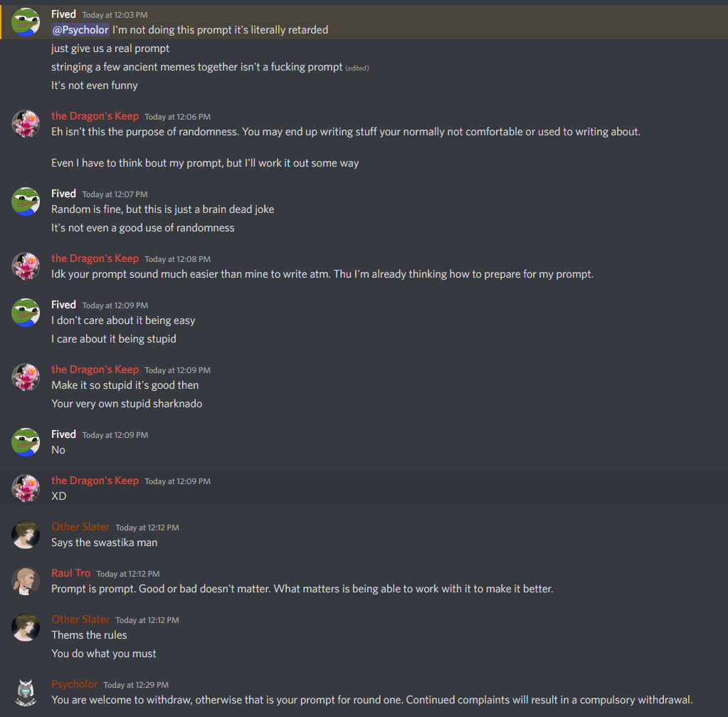Click the "(edited)" label on Fived's message
The height and width of the screenshot is (717, 728).
point(357,68)
